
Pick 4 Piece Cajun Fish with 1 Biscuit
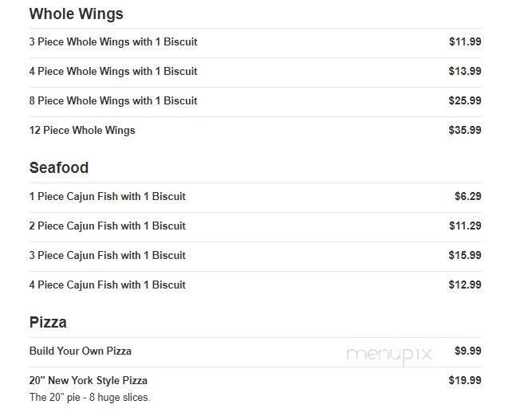108,285
